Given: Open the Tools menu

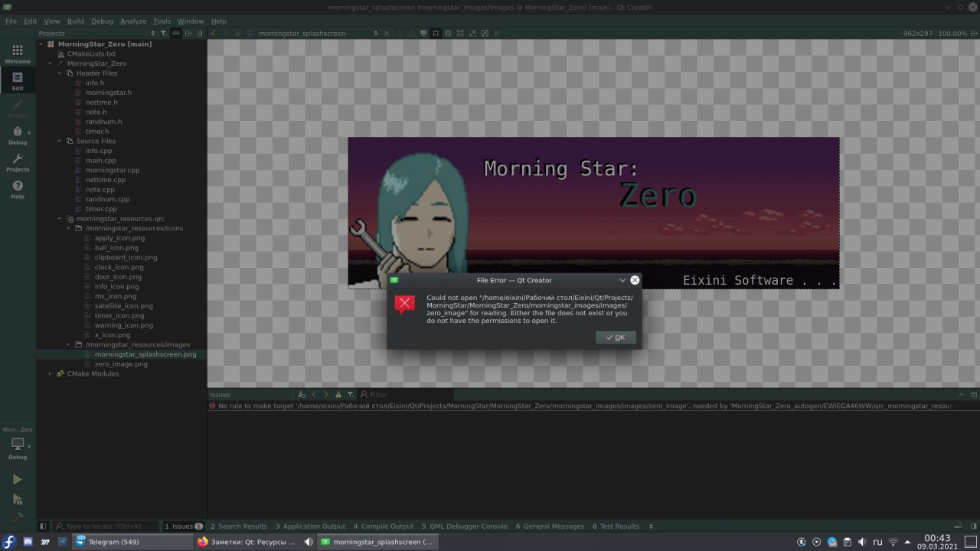Looking at the screenshot, I should pyautogui.click(x=162, y=21).
